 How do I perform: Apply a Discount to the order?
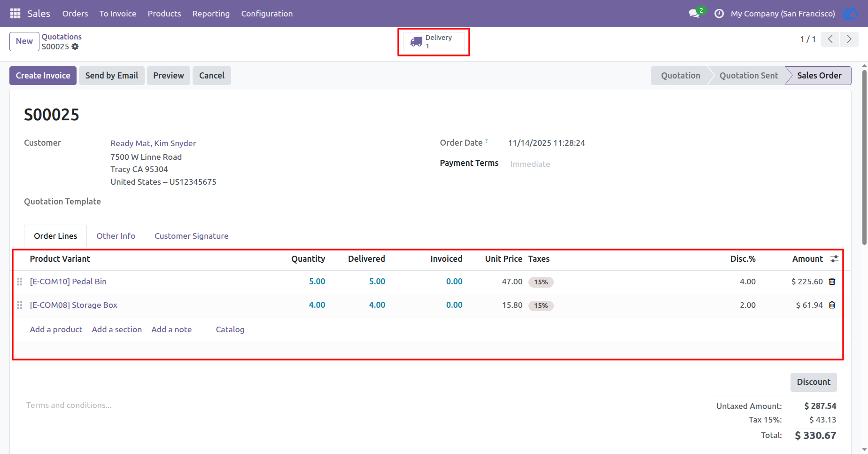(814, 382)
